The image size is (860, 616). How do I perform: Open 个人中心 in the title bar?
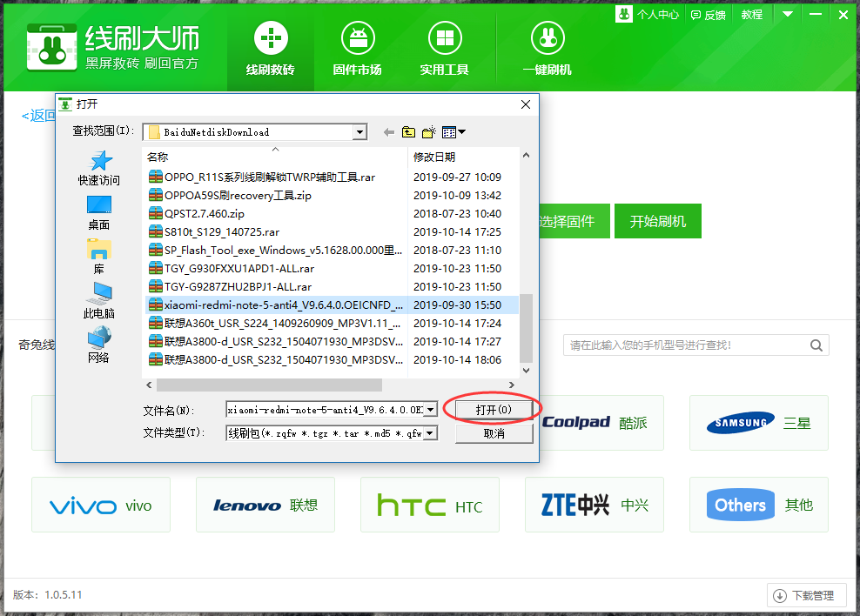[648, 15]
